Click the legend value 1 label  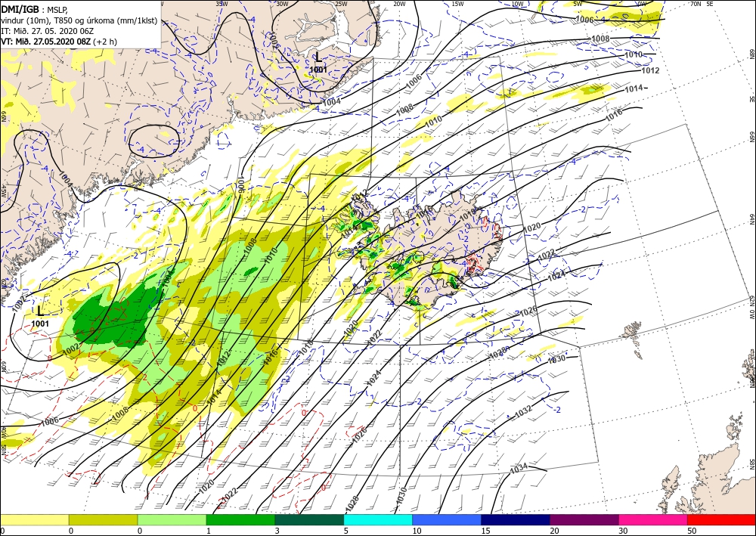[x=209, y=531]
